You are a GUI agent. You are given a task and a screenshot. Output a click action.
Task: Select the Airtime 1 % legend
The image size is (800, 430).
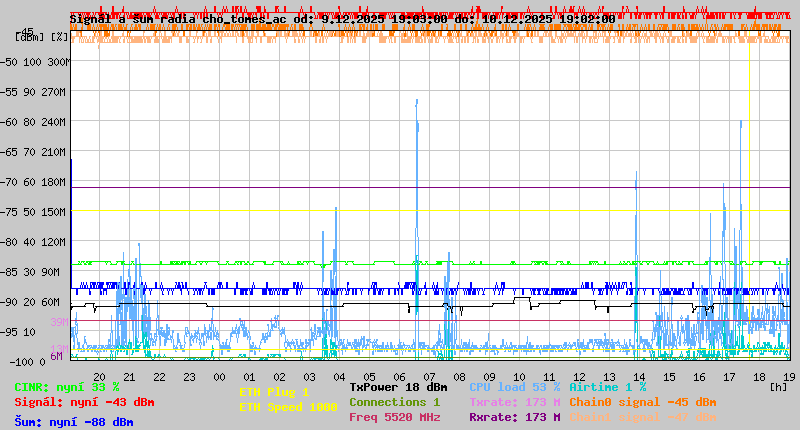[608, 387]
